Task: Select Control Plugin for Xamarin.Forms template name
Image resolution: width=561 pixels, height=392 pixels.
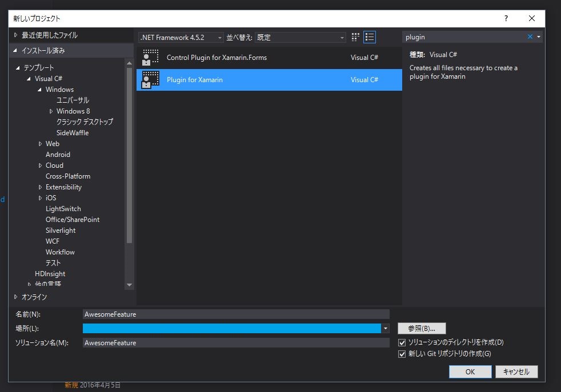Action: coord(217,58)
